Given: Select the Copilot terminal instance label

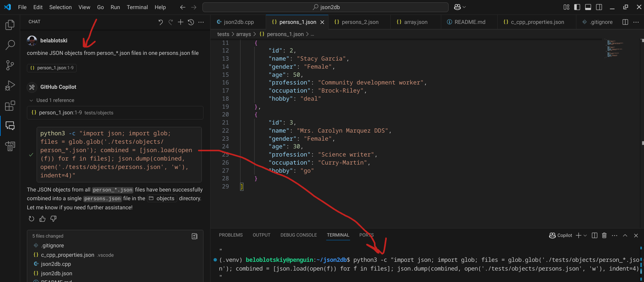Looking at the screenshot, I should pos(561,235).
